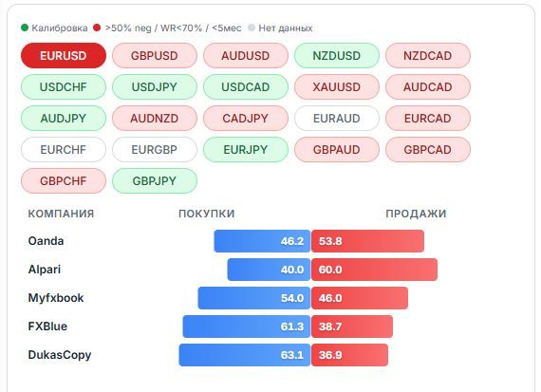Click the red legend dot for >50% neg
Viewport: 541px width, 392px height.
tap(97, 28)
